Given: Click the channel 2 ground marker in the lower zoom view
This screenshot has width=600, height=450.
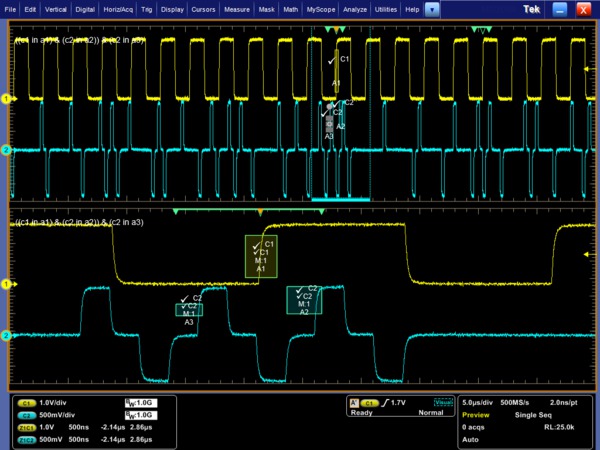Looking at the screenshot, I should (5, 336).
